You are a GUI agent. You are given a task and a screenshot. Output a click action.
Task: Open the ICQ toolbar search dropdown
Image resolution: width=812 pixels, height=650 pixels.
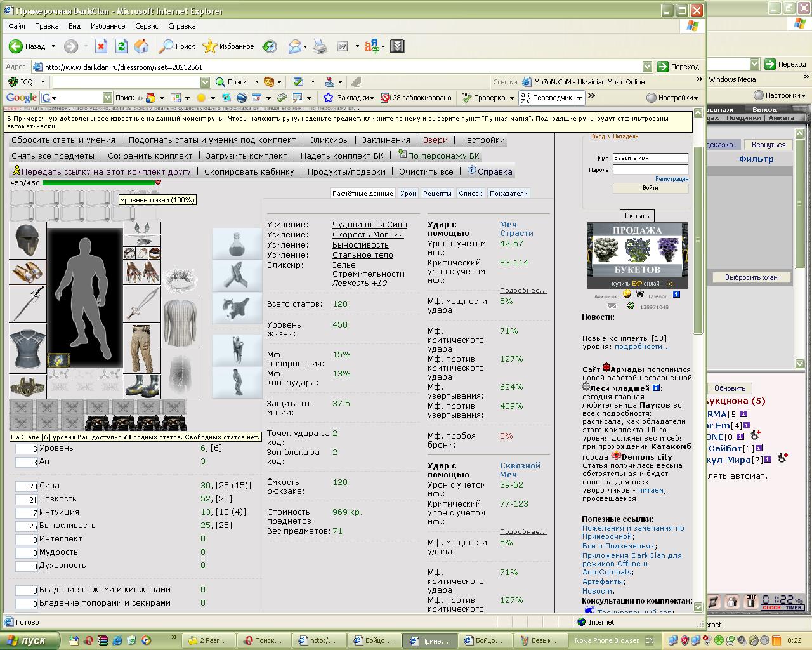click(x=205, y=82)
